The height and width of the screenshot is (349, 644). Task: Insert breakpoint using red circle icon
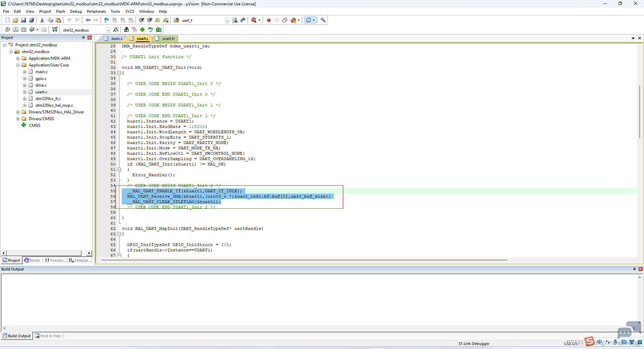(x=269, y=20)
